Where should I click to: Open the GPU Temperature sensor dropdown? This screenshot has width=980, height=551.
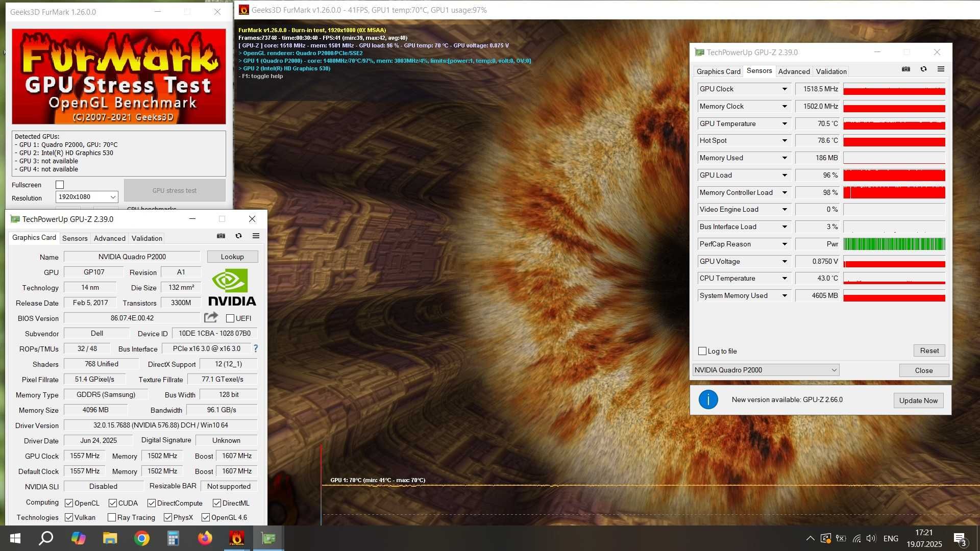785,123
